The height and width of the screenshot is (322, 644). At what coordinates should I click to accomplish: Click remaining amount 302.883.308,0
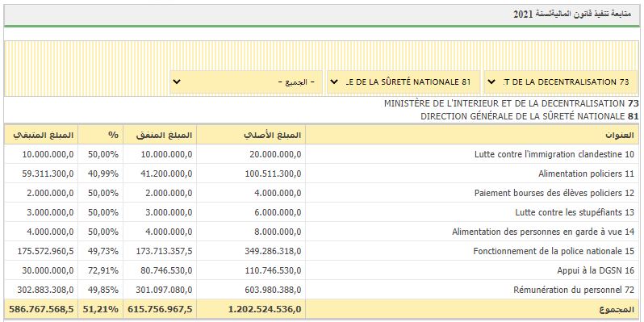tap(45, 290)
